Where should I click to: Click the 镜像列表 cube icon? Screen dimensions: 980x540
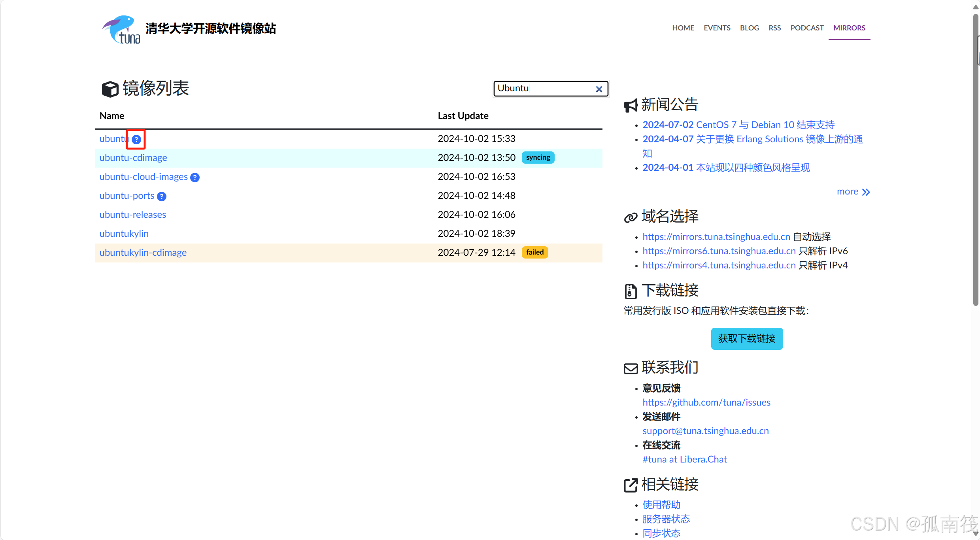pos(110,89)
